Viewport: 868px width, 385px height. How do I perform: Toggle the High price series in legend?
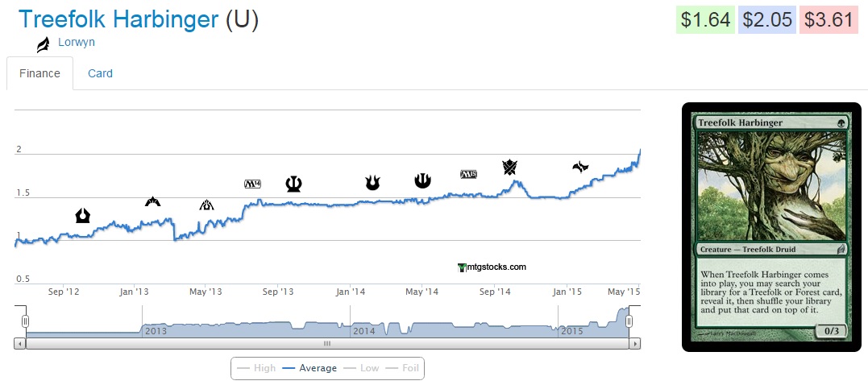tap(256, 368)
